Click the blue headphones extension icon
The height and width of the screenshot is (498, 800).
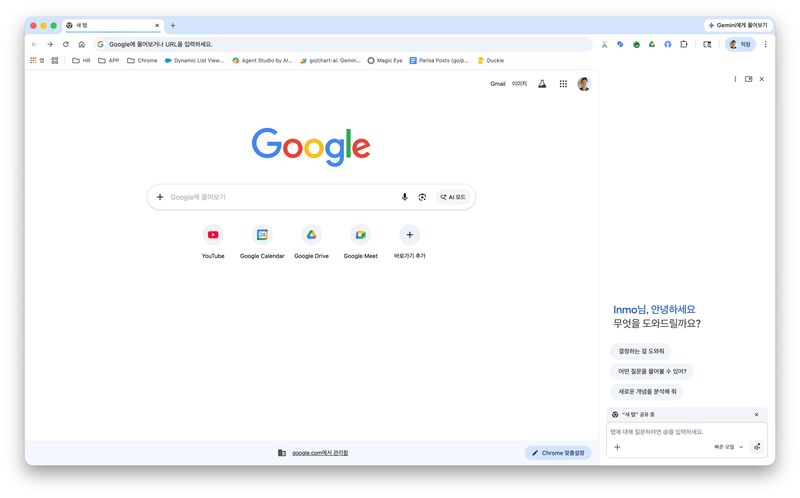pyautogui.click(x=668, y=44)
